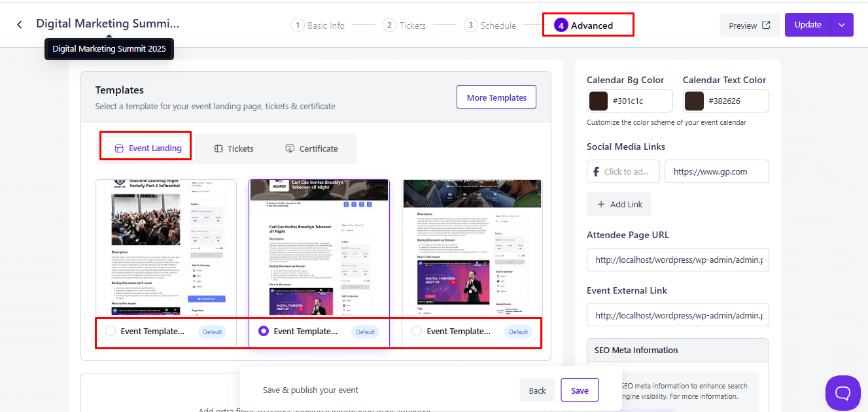Select the third Event Template radio button
868x412 pixels.
tap(417, 331)
